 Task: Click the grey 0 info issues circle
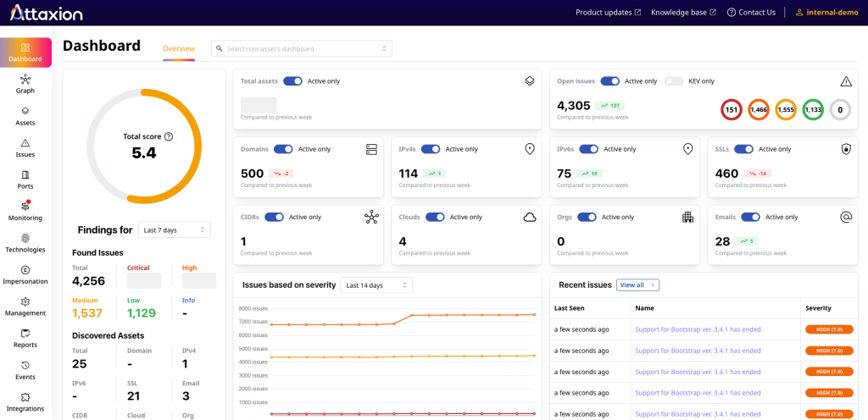click(840, 110)
